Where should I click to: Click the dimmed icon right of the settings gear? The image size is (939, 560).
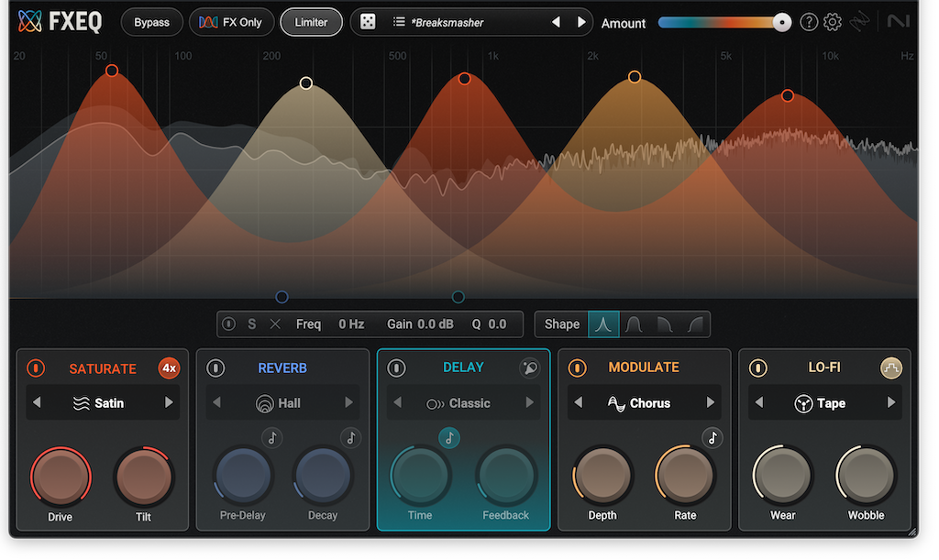859,22
